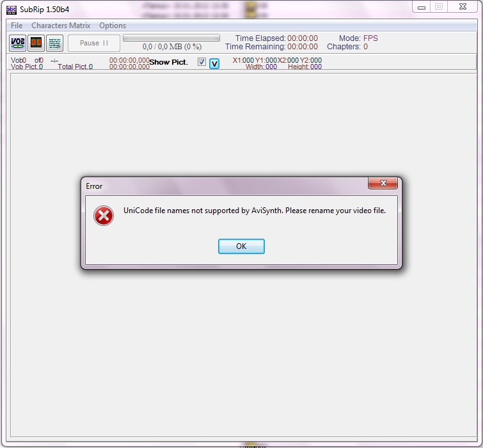Open the Options menu
The height and width of the screenshot is (448, 483).
point(113,26)
